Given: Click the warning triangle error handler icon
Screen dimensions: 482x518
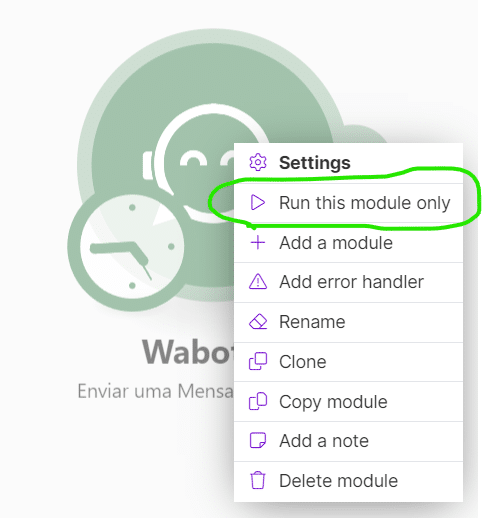Looking at the screenshot, I should (258, 282).
